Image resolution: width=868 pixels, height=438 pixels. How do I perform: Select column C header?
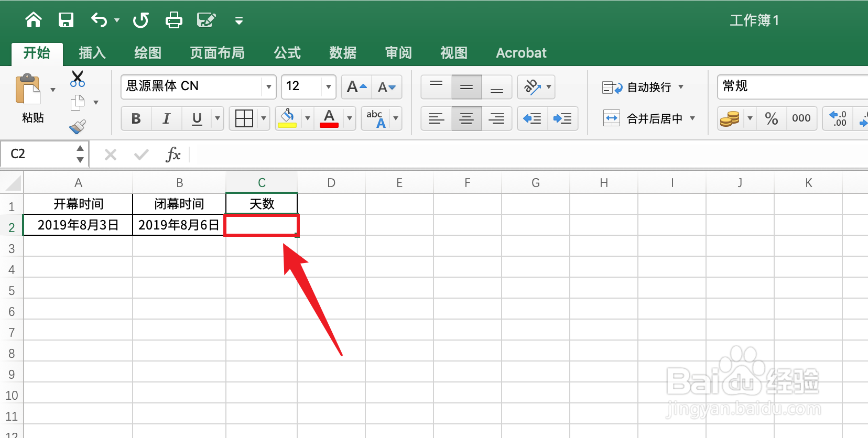(x=262, y=183)
